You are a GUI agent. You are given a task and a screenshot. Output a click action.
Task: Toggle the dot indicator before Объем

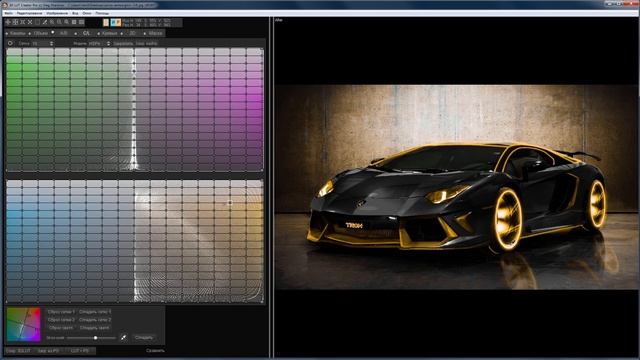29,34
